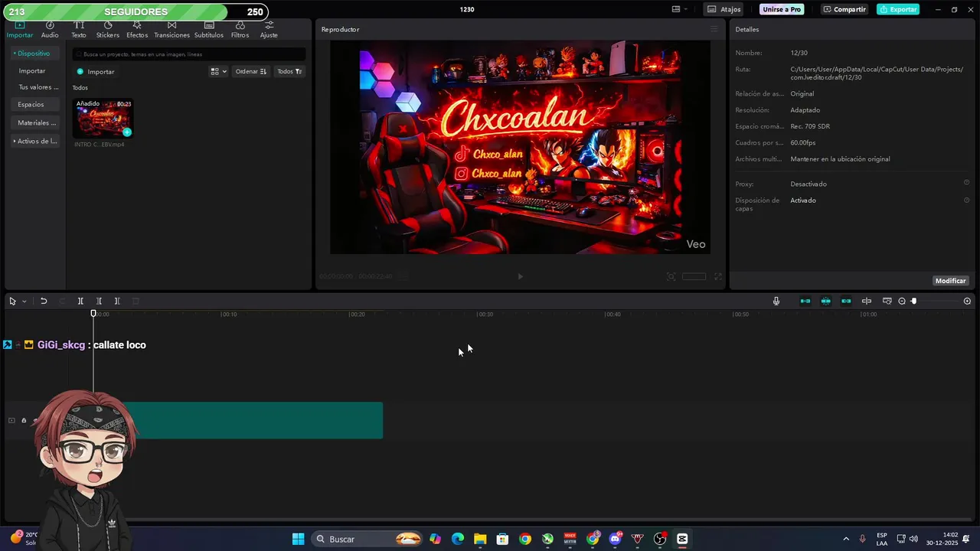Select the timeline pointer tool
The width and height of the screenshot is (980, 551).
[x=12, y=301]
